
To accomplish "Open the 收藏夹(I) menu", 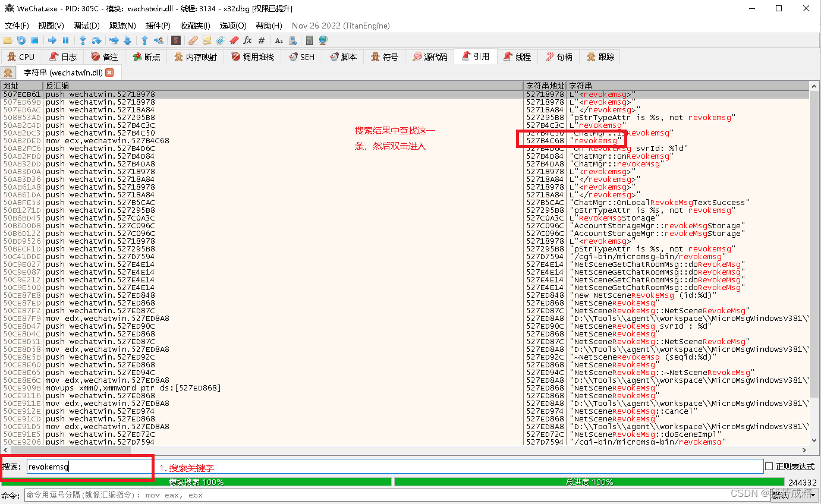I will 196,26.
